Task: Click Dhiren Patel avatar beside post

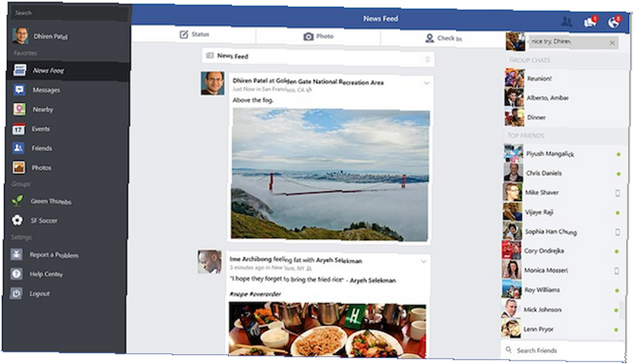Action: click(213, 83)
